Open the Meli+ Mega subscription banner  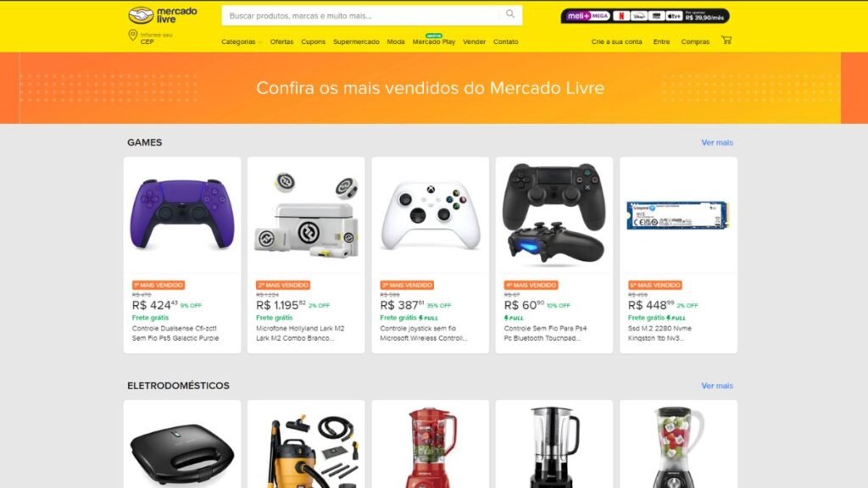[x=645, y=16]
